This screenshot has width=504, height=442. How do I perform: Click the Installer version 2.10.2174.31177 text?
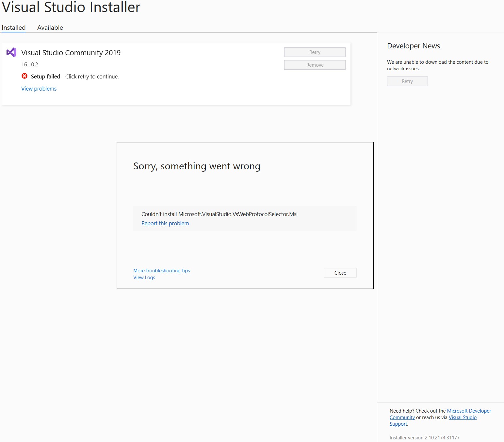click(x=424, y=438)
